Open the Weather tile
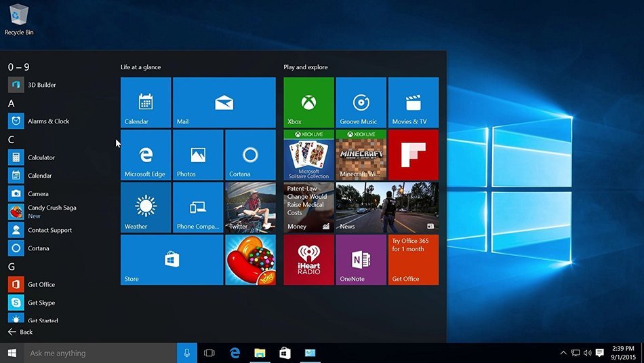 pos(146,207)
